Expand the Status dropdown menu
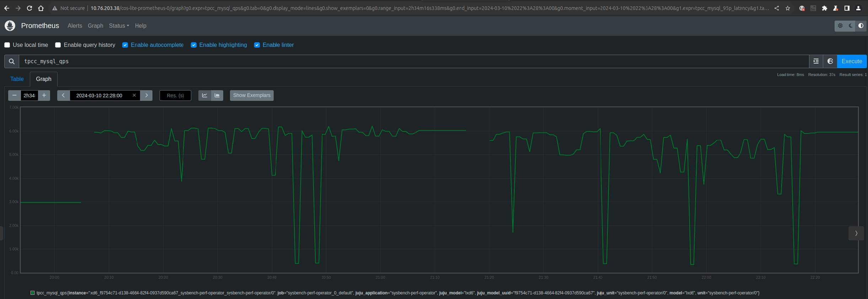 [x=119, y=26]
